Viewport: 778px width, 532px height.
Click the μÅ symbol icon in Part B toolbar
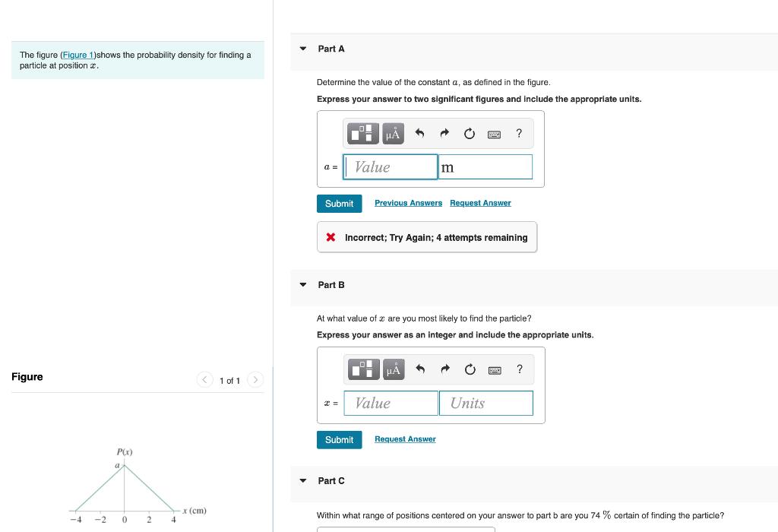pyautogui.click(x=393, y=369)
